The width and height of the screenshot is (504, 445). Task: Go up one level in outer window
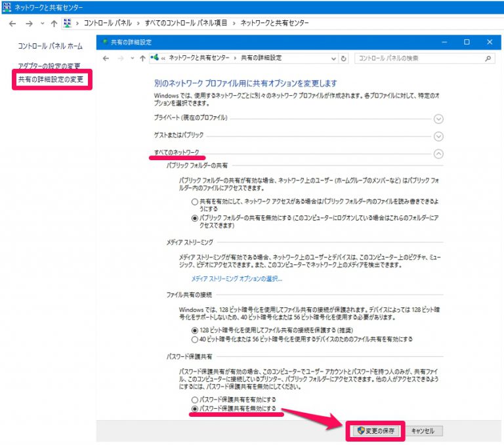(54, 24)
